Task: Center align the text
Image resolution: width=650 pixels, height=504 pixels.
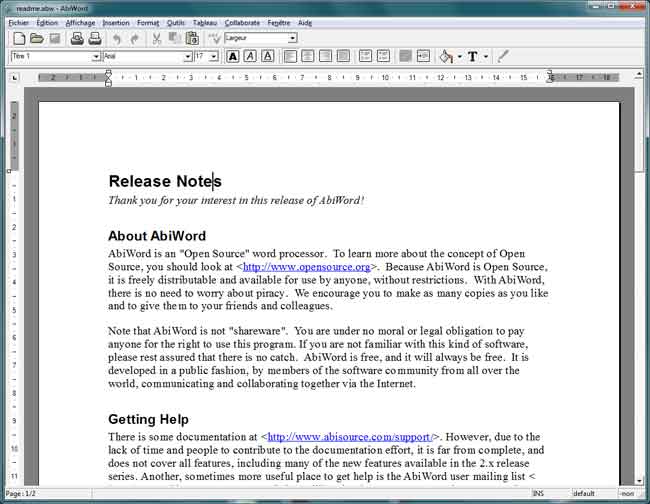Action: click(308, 56)
